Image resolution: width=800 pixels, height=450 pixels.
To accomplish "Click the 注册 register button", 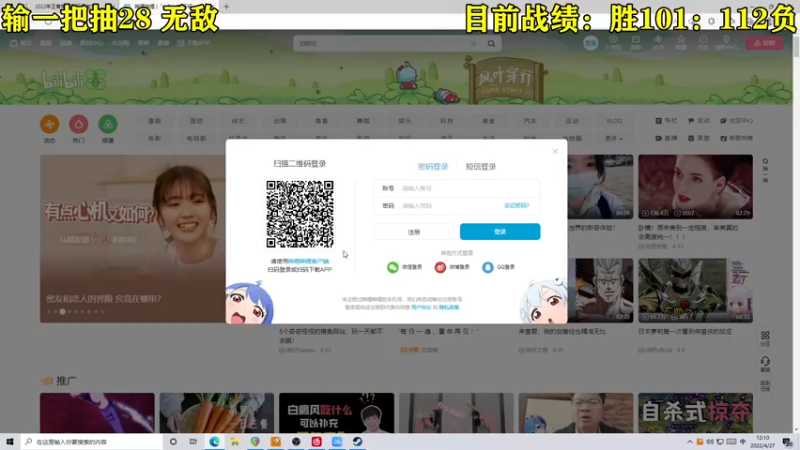I will [414, 232].
